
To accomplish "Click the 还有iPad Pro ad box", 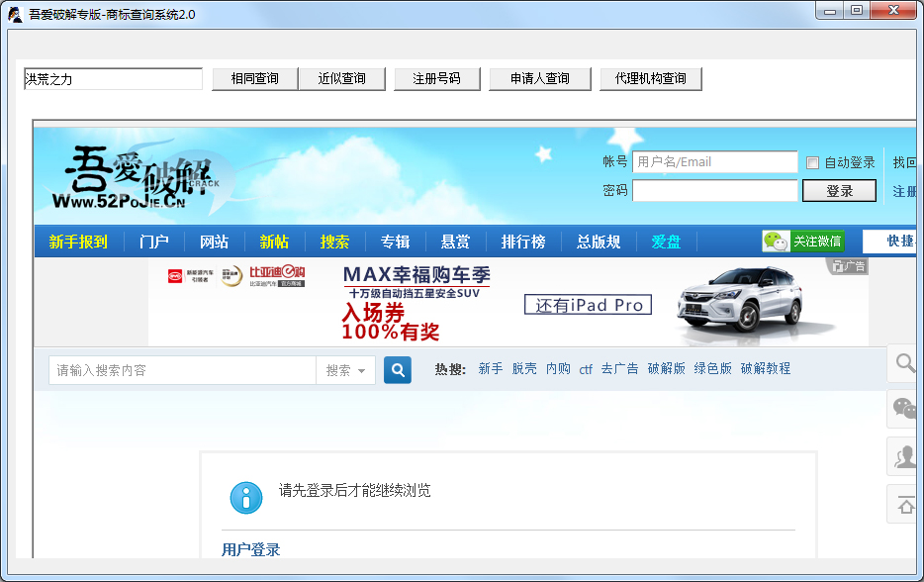I will click(588, 305).
